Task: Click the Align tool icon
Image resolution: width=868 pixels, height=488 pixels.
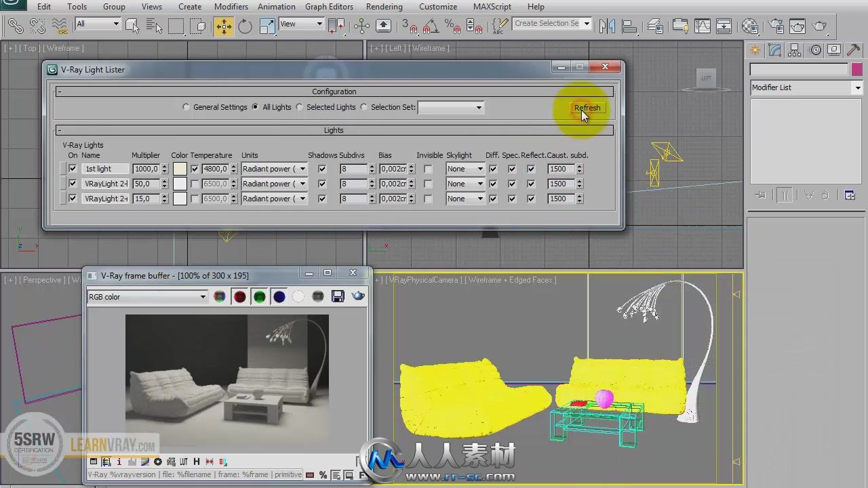Action: tap(629, 26)
